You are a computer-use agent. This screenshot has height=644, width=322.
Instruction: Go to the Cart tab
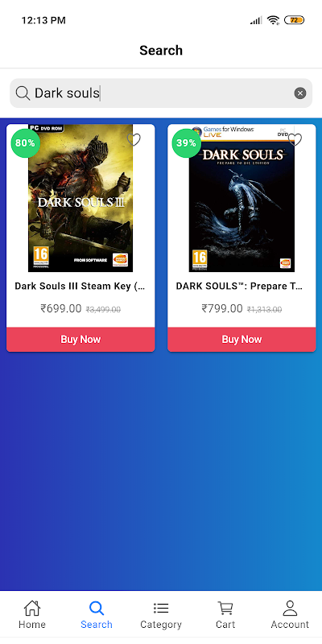225,614
